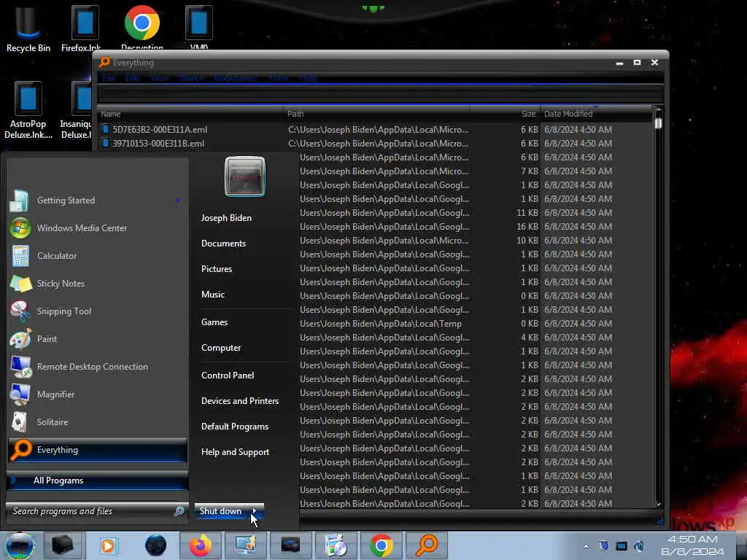The height and width of the screenshot is (560, 747).
Task: Click the taskbar clock showing 4:50 AM
Action: 693,545
